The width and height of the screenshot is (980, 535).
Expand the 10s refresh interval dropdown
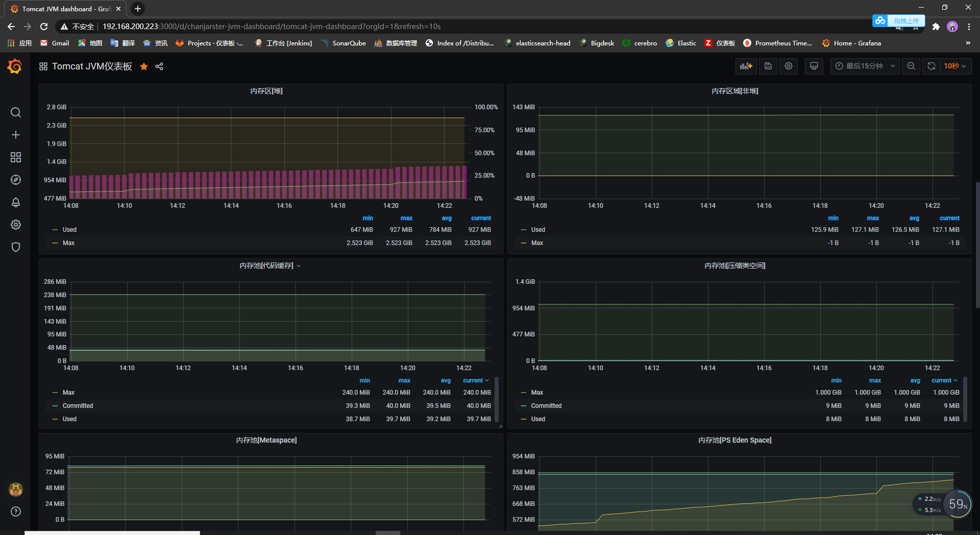pyautogui.click(x=955, y=66)
